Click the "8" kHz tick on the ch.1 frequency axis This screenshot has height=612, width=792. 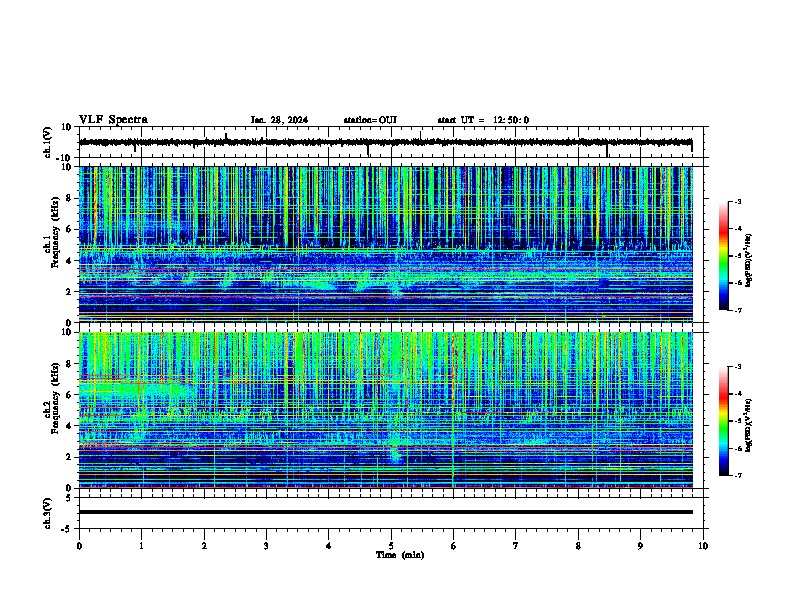point(70,198)
